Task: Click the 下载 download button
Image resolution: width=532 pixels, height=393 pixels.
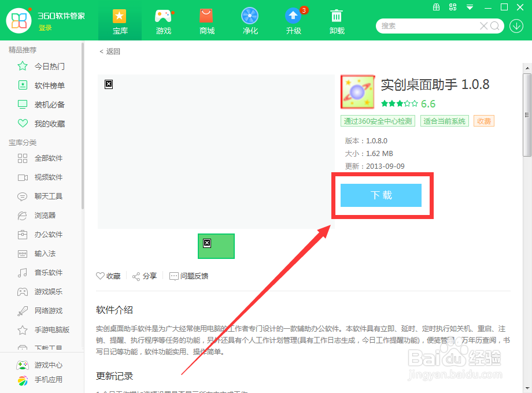Action: click(x=381, y=195)
